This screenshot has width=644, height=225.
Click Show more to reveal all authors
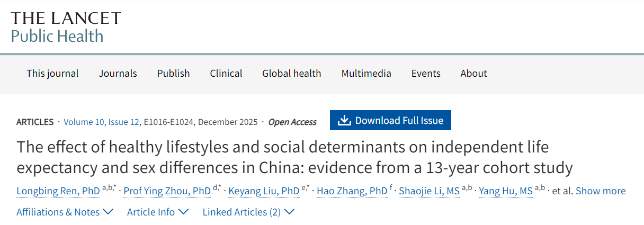pyautogui.click(x=600, y=191)
